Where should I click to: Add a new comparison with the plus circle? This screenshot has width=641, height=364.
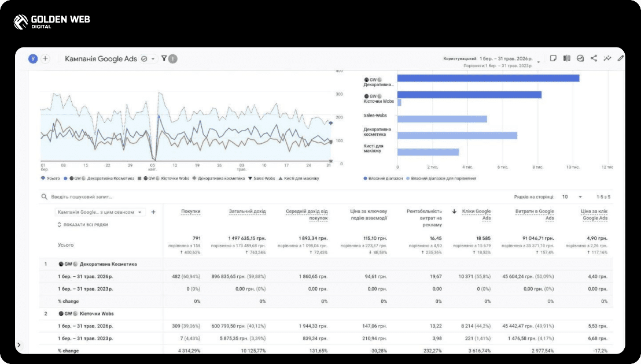45,59
